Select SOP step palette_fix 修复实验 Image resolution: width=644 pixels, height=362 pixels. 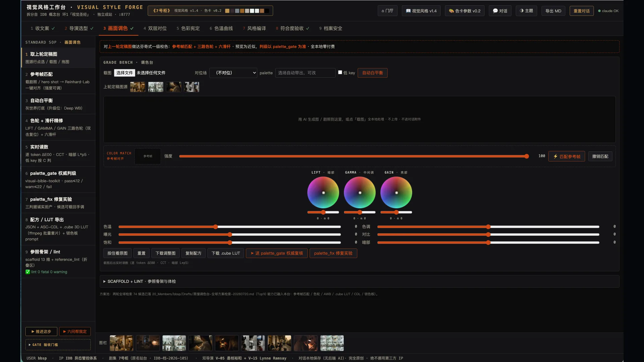tap(58, 203)
